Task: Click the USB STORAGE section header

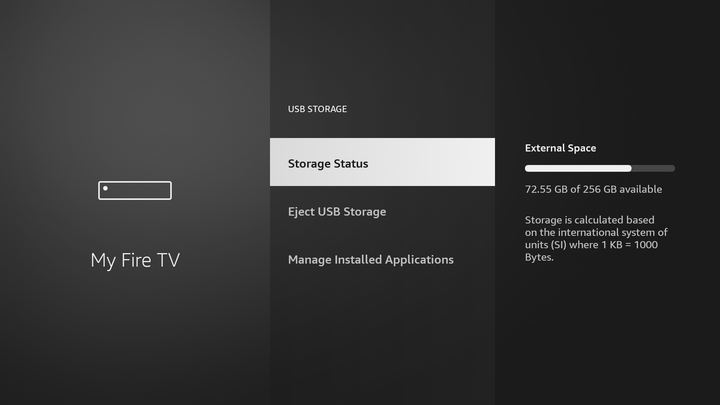Action: [317, 109]
